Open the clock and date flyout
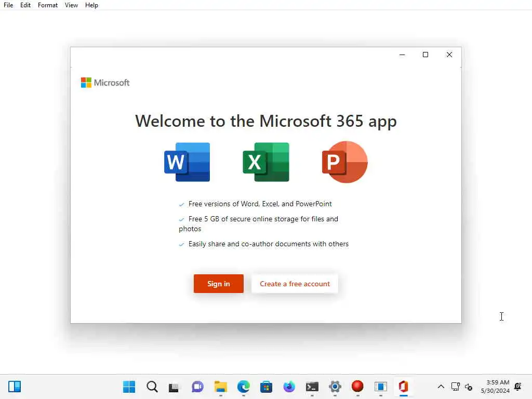The image size is (532, 399). [x=495, y=387]
